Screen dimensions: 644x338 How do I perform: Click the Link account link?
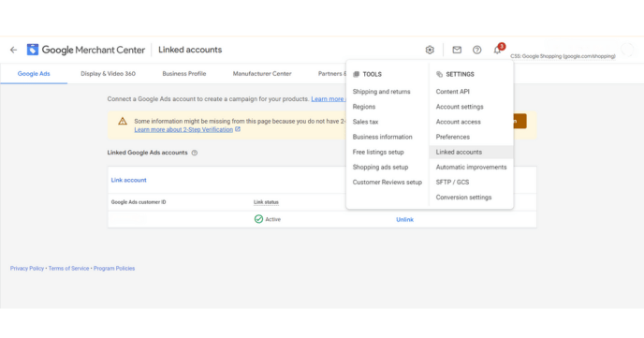pos(128,180)
